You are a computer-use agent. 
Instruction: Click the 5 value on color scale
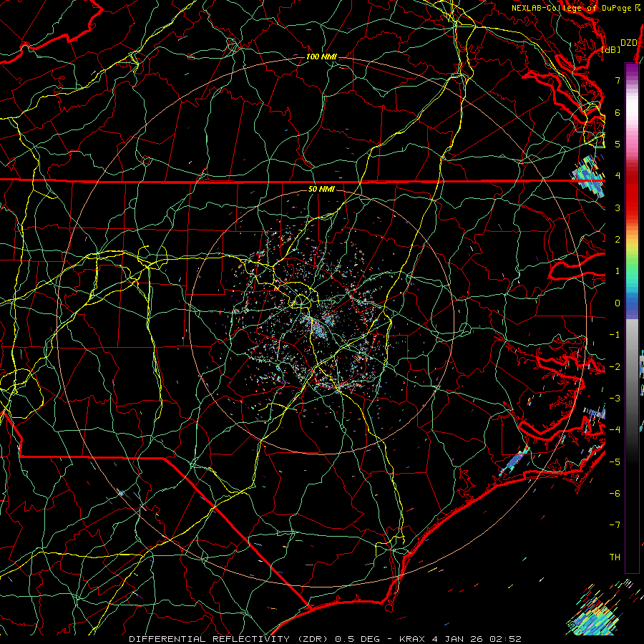[618, 144]
